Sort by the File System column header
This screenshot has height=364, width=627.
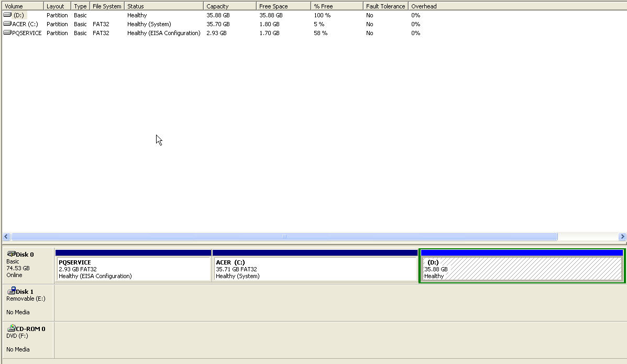107,6
